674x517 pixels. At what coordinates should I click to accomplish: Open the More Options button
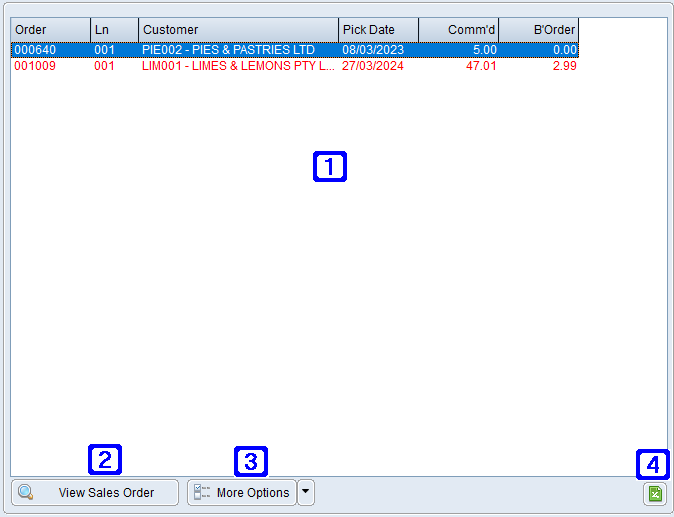click(x=242, y=493)
